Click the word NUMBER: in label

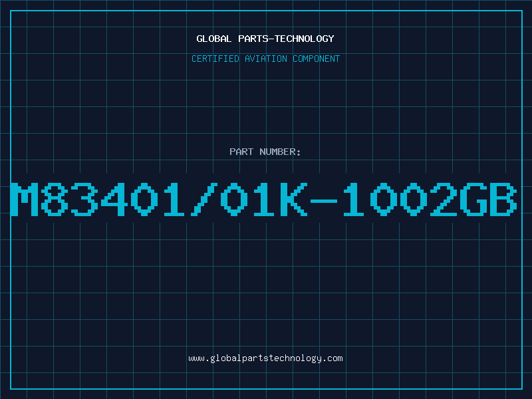tap(280, 152)
